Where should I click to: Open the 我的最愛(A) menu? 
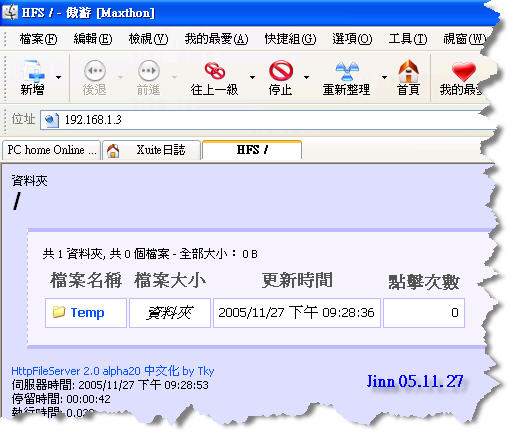tap(216, 39)
